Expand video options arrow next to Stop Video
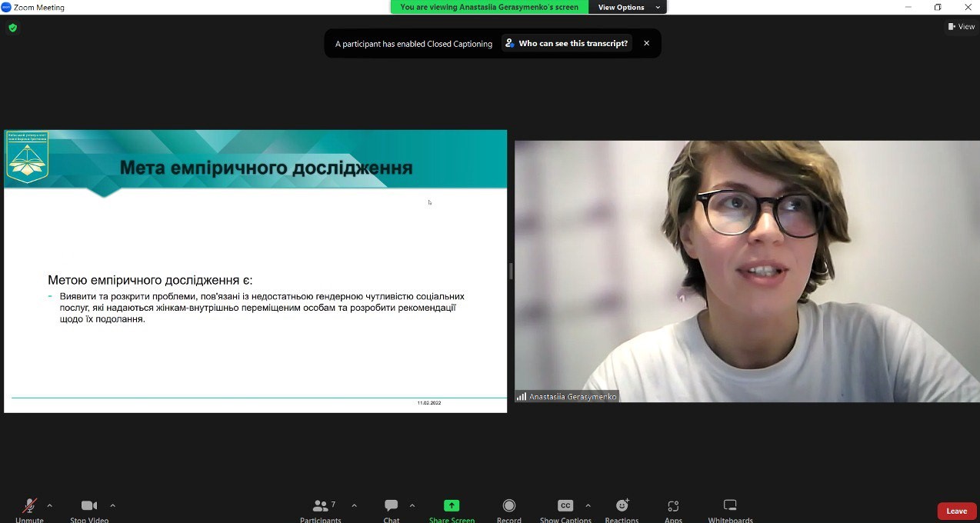This screenshot has height=523, width=980. 113,505
